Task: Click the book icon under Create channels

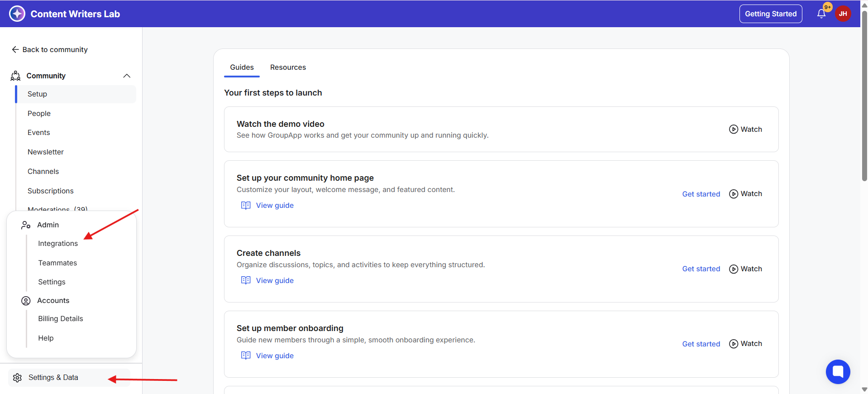Action: click(246, 280)
